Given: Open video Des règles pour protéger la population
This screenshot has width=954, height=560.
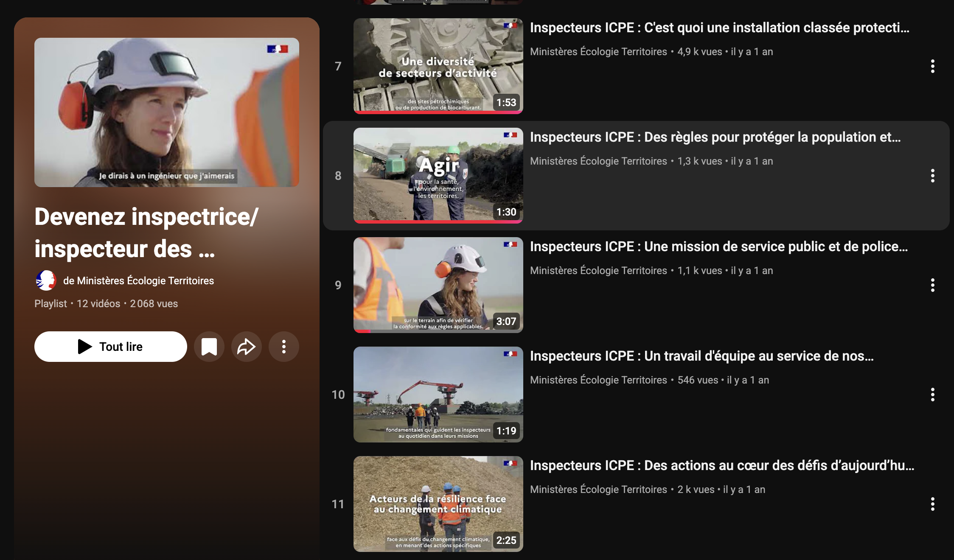Looking at the screenshot, I should click(715, 137).
